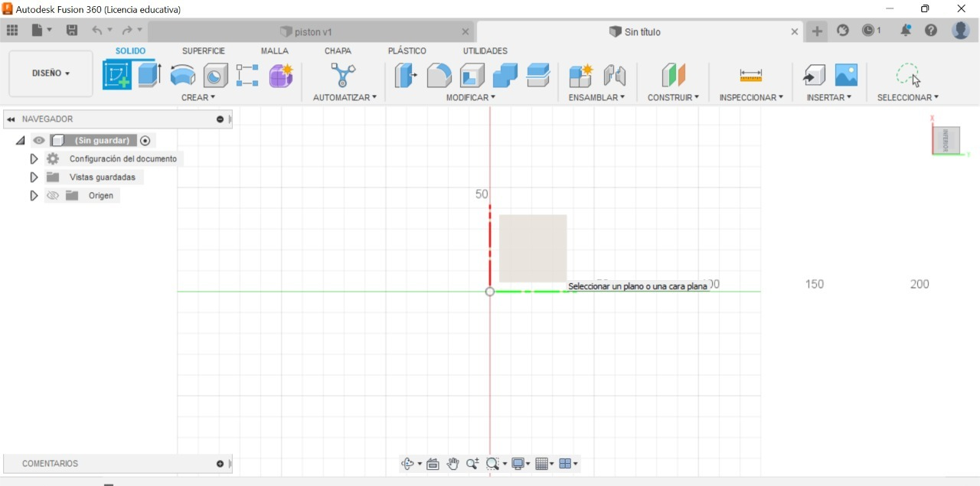Open the INSERTAR dropdown menu
980x486 pixels.
829,97
